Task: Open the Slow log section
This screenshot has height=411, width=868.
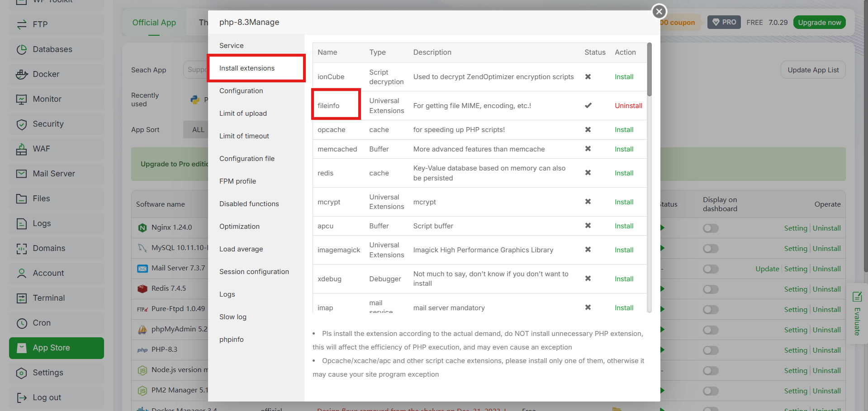Action: [232, 317]
